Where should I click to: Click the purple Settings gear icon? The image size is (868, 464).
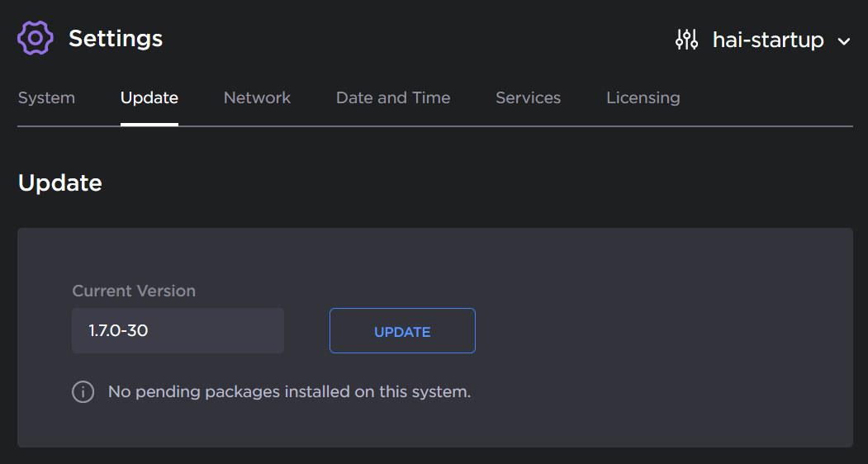pyautogui.click(x=36, y=38)
